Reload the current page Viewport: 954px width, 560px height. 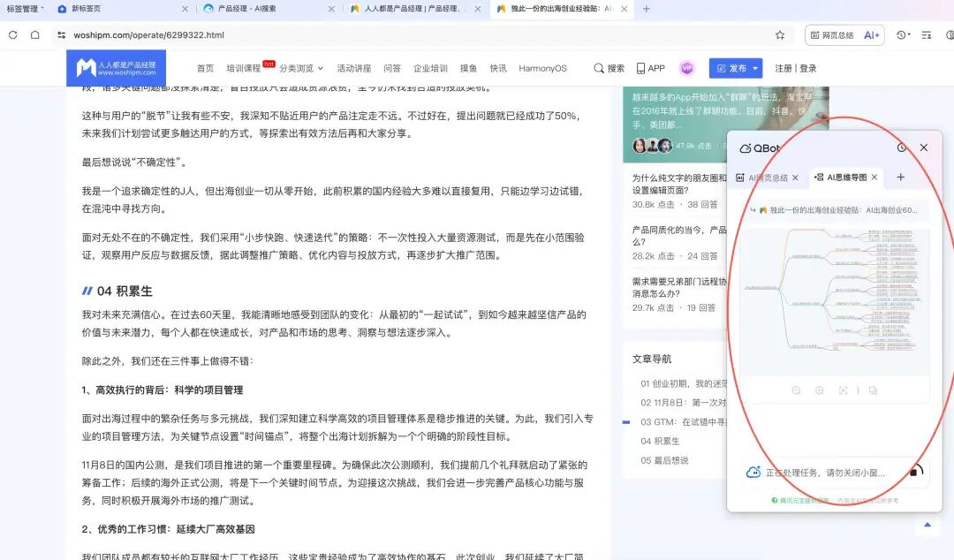[12, 35]
